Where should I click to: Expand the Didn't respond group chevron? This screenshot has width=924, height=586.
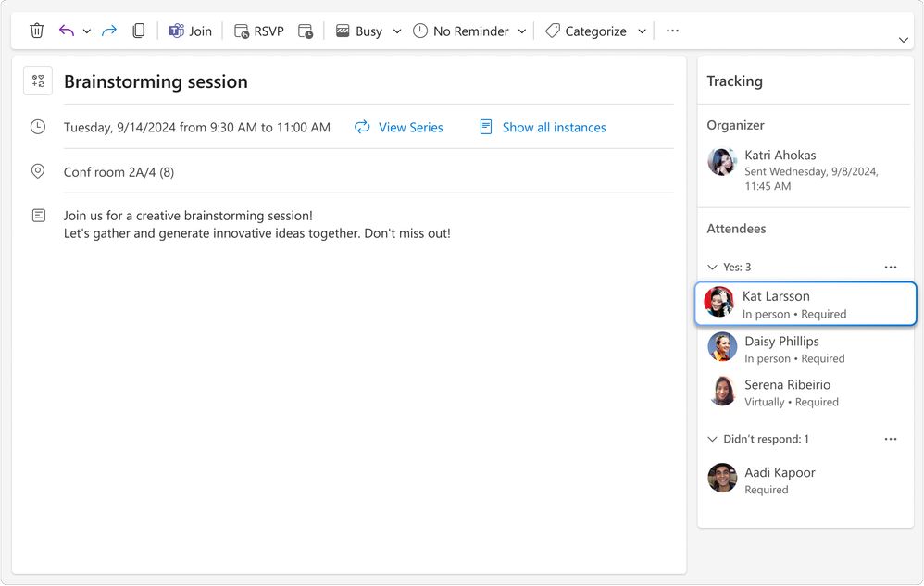click(x=713, y=439)
